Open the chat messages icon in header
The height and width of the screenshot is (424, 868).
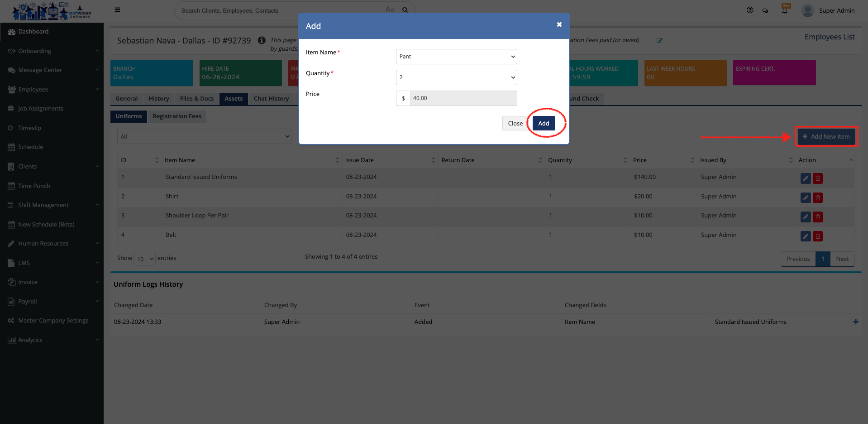pyautogui.click(x=765, y=10)
